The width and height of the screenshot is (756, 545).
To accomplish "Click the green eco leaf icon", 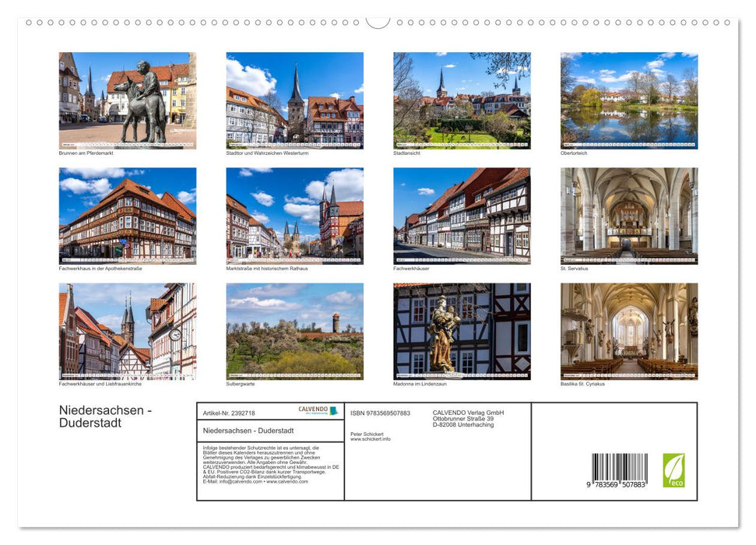I will [x=673, y=470].
